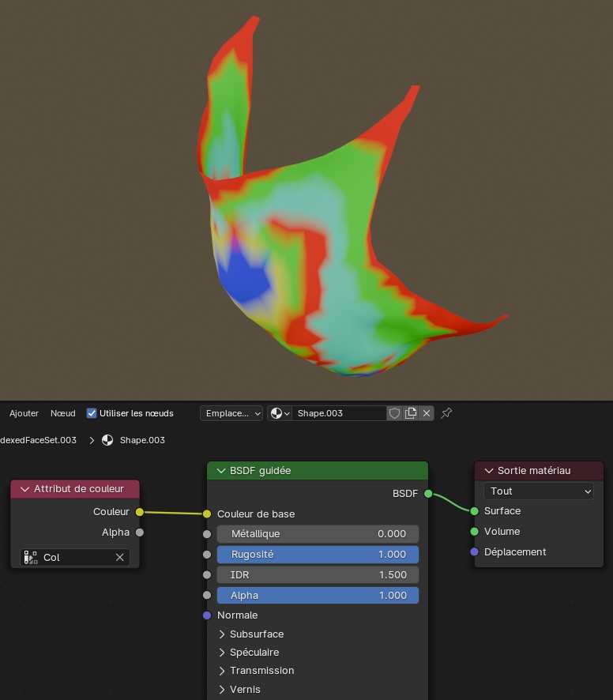Open the Tout target dropdown
The height and width of the screenshot is (700, 613).
(539, 491)
